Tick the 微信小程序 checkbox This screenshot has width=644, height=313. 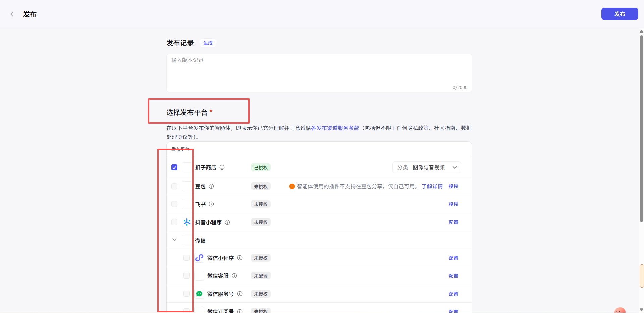tap(186, 258)
